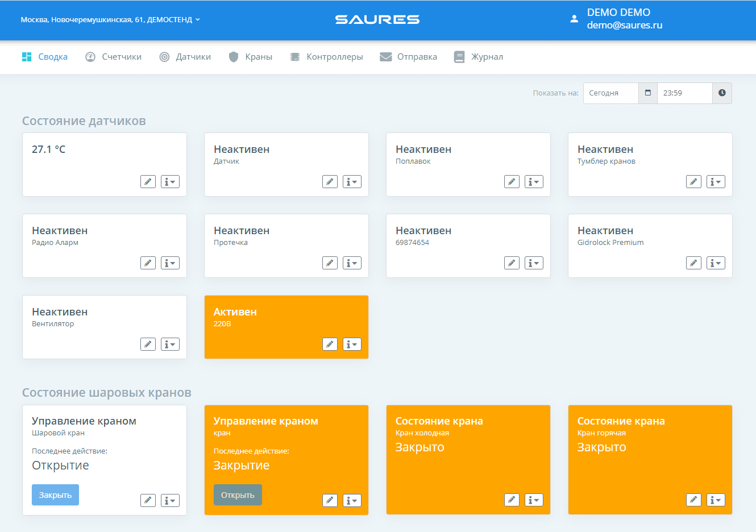This screenshot has width=756, height=532.
Task: Edit the Кран горячая valve card
Action: point(693,500)
